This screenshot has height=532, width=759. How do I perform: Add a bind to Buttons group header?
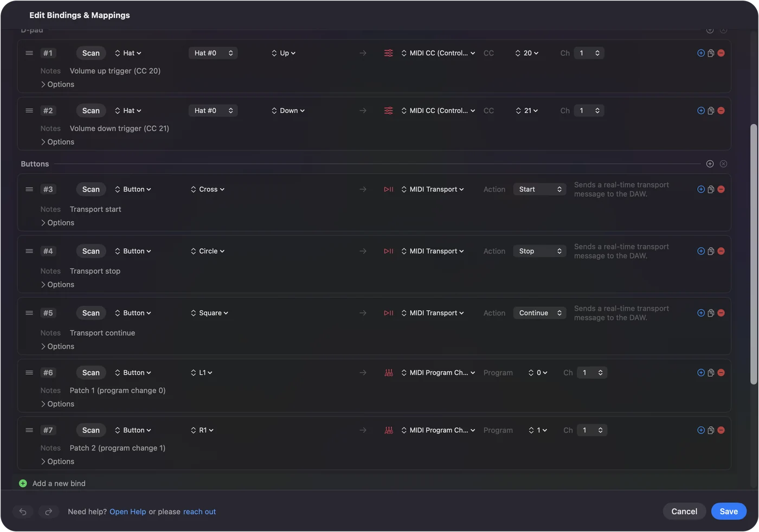click(x=710, y=164)
